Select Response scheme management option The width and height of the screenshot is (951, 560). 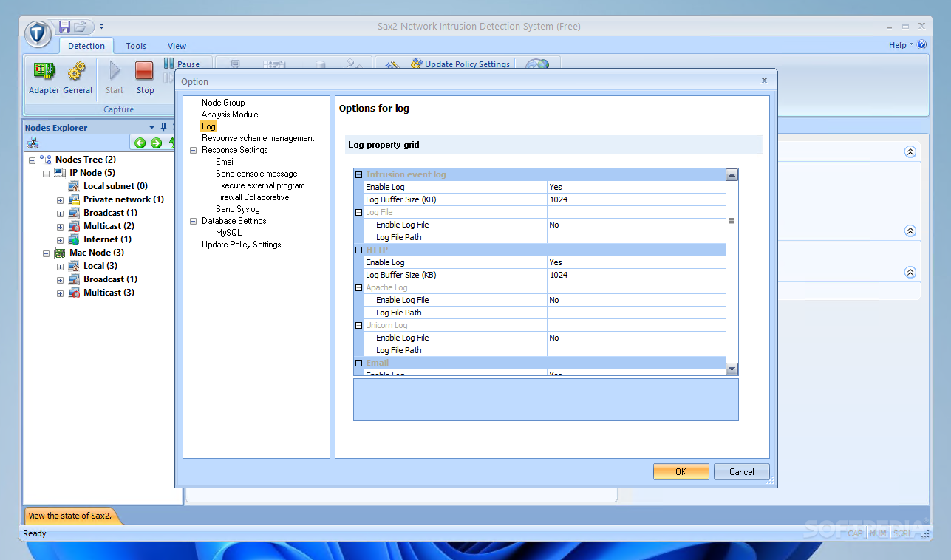pyautogui.click(x=258, y=138)
